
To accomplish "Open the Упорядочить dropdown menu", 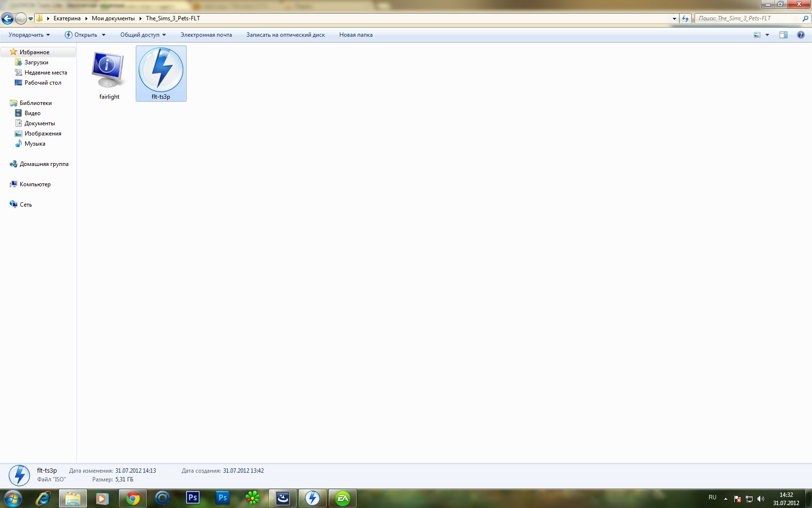I will [x=29, y=35].
